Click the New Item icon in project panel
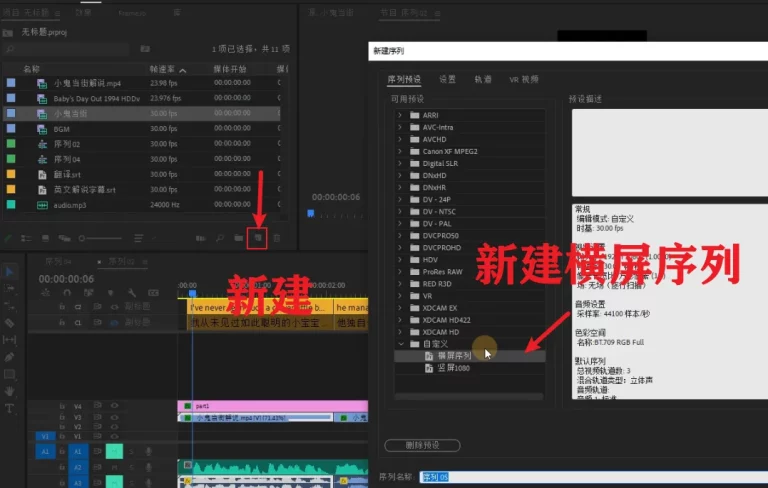Viewport: 768px width, 488px height. pyautogui.click(x=258, y=238)
